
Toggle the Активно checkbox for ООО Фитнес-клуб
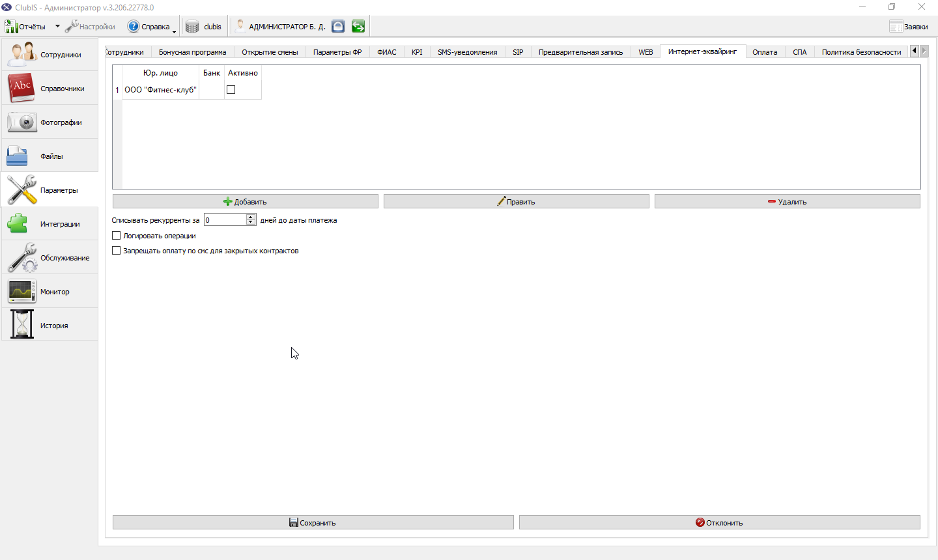[231, 90]
